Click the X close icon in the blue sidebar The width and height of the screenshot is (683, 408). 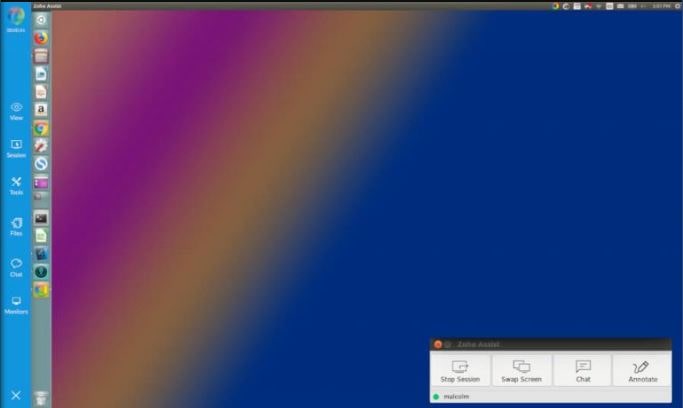click(16, 395)
